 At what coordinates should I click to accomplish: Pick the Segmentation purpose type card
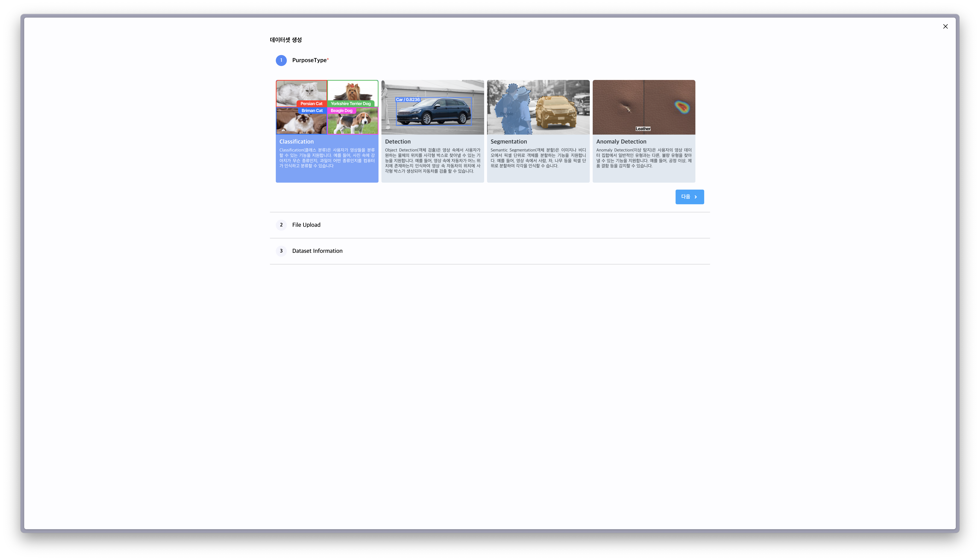538,131
